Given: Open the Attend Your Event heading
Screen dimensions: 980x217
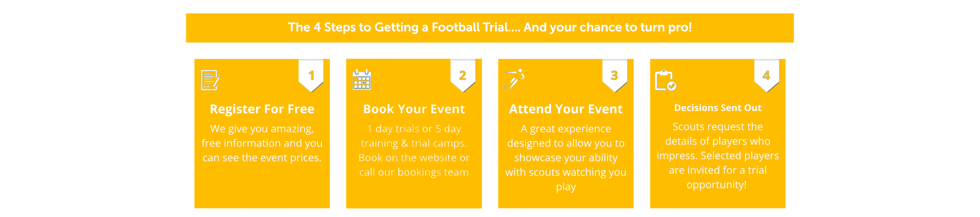Looking at the screenshot, I should [566, 109].
